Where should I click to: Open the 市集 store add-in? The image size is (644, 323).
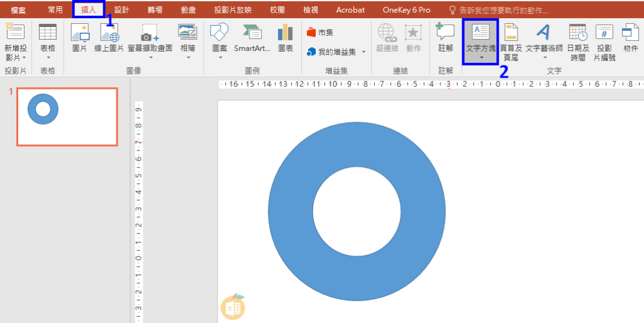pos(321,32)
